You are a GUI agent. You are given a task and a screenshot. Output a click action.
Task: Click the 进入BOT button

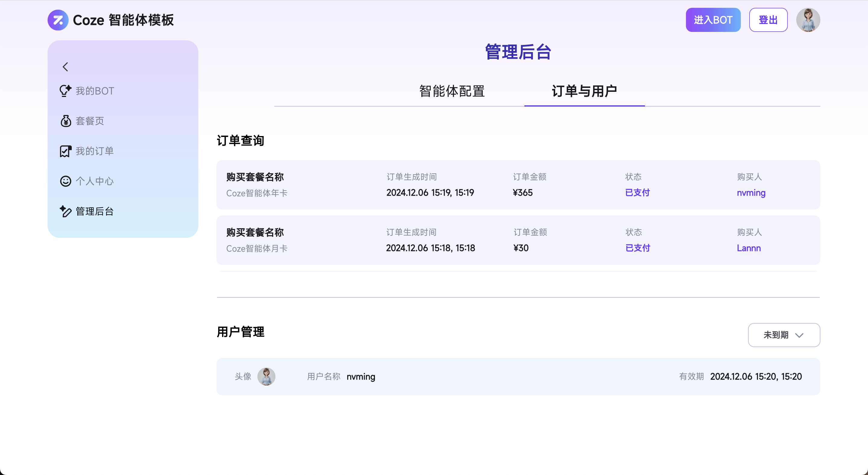(x=713, y=20)
